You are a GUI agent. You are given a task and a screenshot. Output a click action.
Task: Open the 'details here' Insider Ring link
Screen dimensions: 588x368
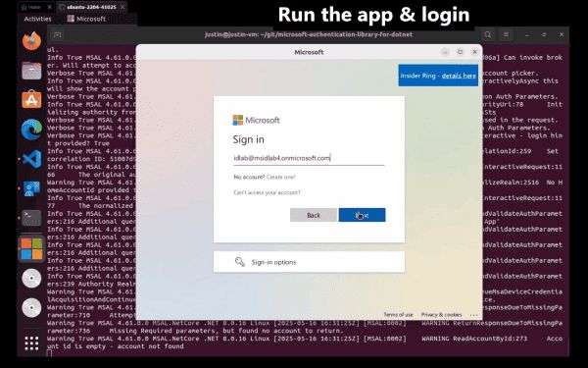[459, 76]
